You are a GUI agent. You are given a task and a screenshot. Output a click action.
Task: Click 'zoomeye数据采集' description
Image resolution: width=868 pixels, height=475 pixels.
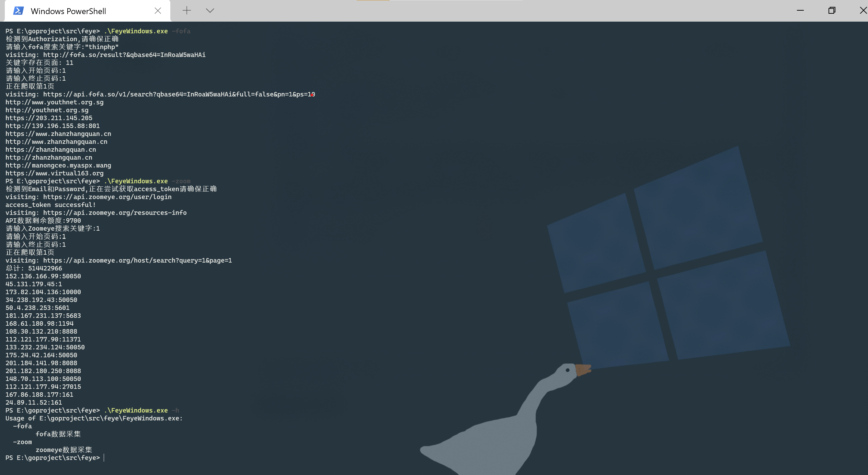point(64,450)
